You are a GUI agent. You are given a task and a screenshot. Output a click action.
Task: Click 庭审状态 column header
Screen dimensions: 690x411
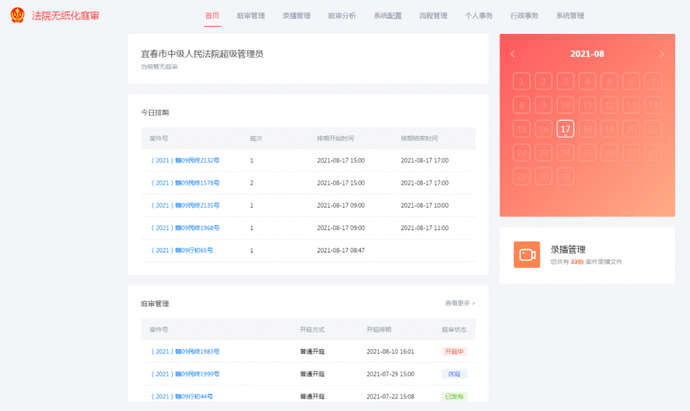pos(454,330)
